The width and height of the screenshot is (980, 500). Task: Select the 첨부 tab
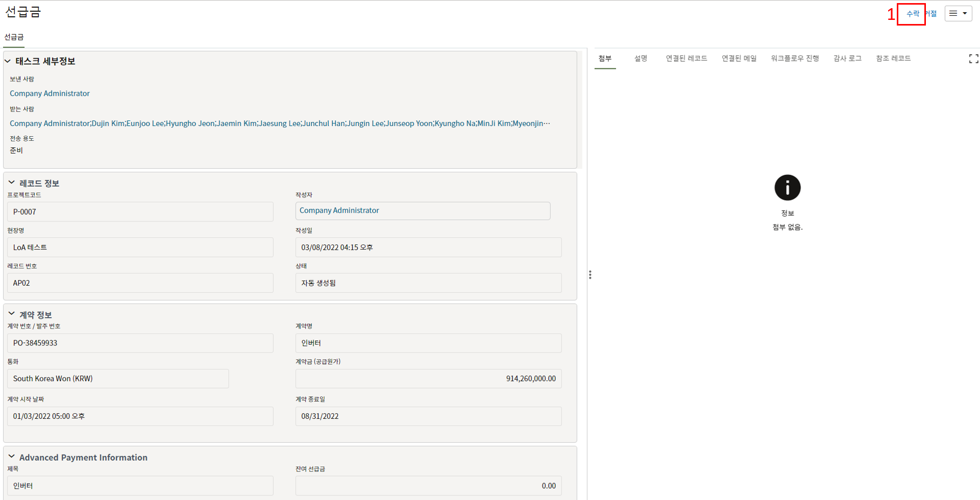click(605, 59)
